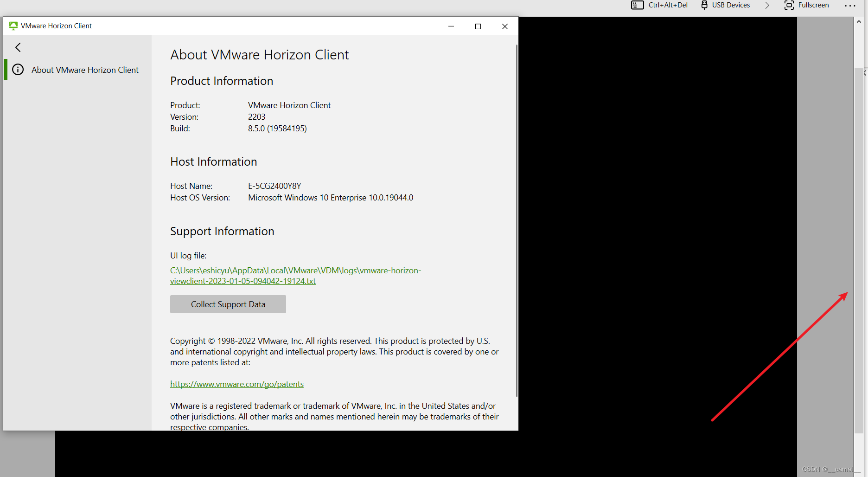Expand the USB Devices chevron arrow
Screen dimensions: 868x477
coord(767,5)
